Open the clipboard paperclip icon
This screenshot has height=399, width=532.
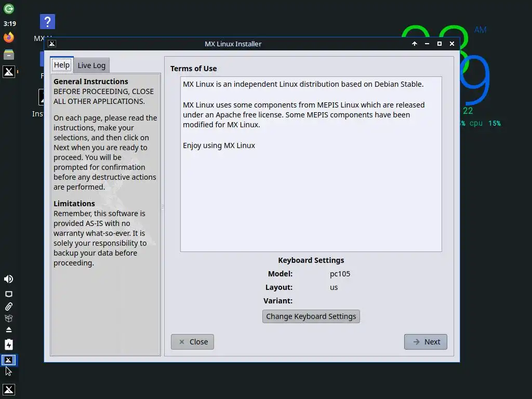(x=9, y=307)
